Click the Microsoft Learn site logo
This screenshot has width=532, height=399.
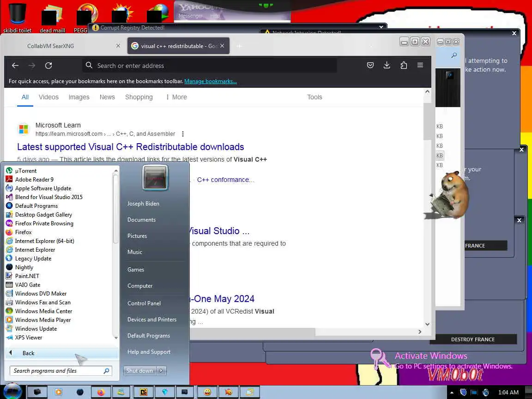pyautogui.click(x=24, y=129)
